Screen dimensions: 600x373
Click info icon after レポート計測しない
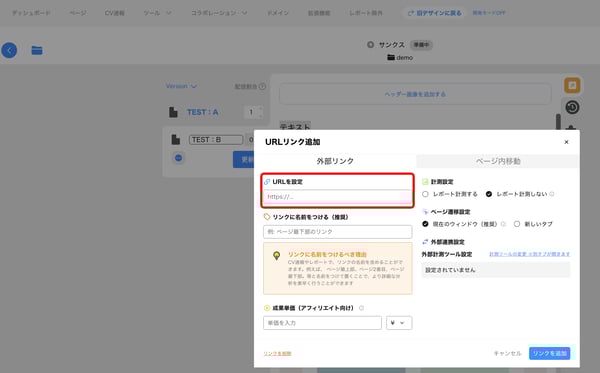(552, 194)
